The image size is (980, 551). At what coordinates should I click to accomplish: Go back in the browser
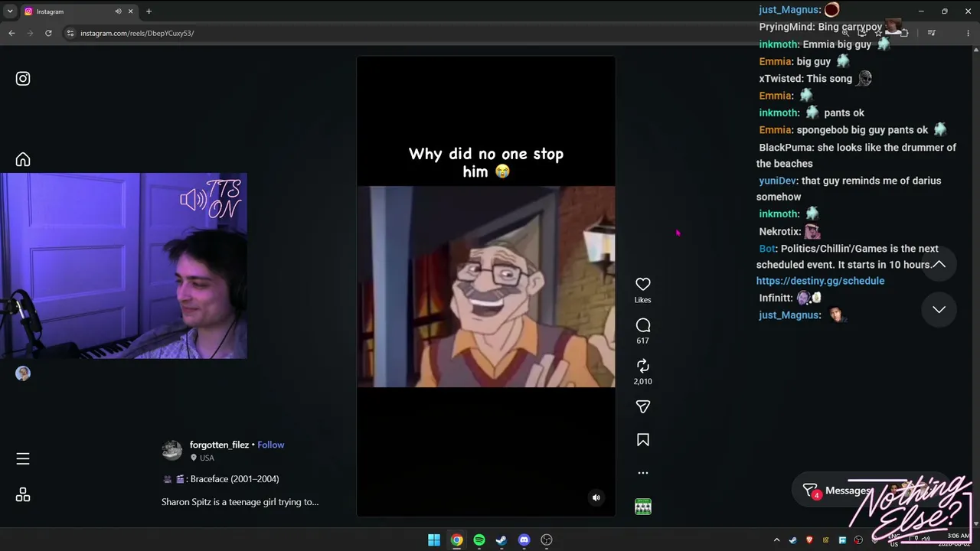pyautogui.click(x=11, y=33)
